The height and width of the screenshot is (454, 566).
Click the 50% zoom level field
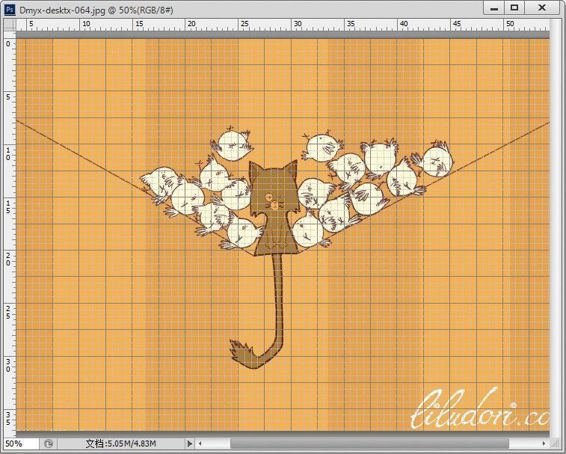pos(21,444)
